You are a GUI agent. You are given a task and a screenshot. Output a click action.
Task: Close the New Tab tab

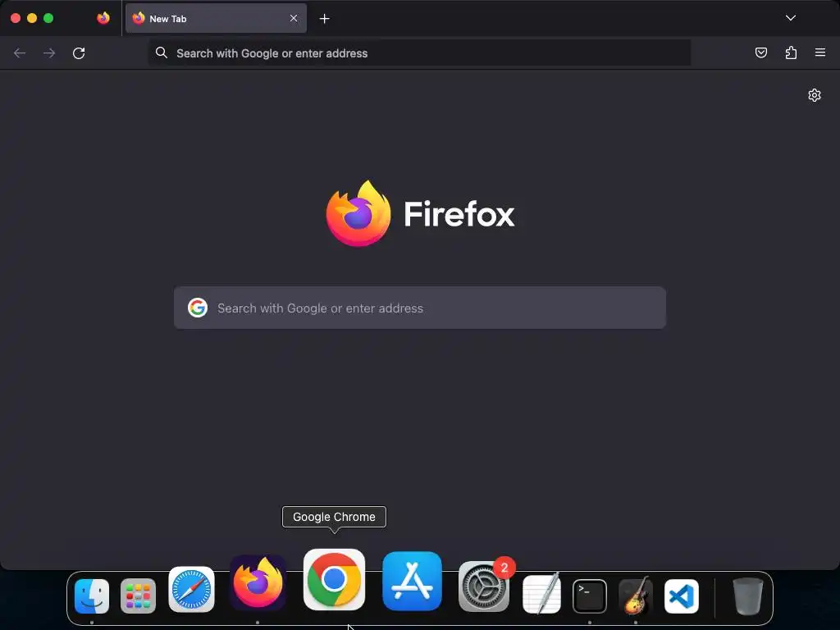294,18
